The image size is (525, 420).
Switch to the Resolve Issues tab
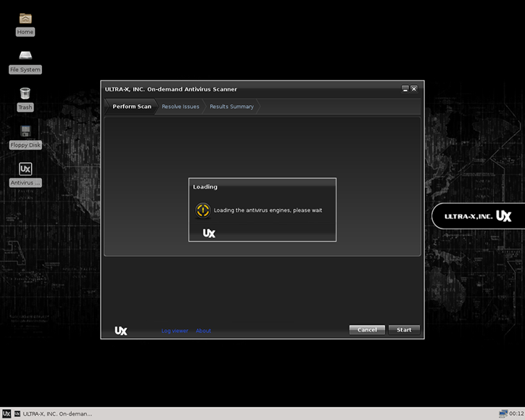pyautogui.click(x=181, y=107)
